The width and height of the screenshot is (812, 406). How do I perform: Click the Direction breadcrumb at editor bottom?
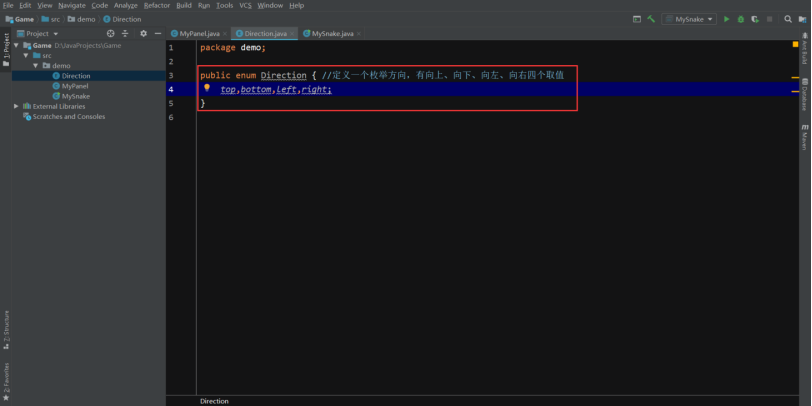pyautogui.click(x=214, y=401)
